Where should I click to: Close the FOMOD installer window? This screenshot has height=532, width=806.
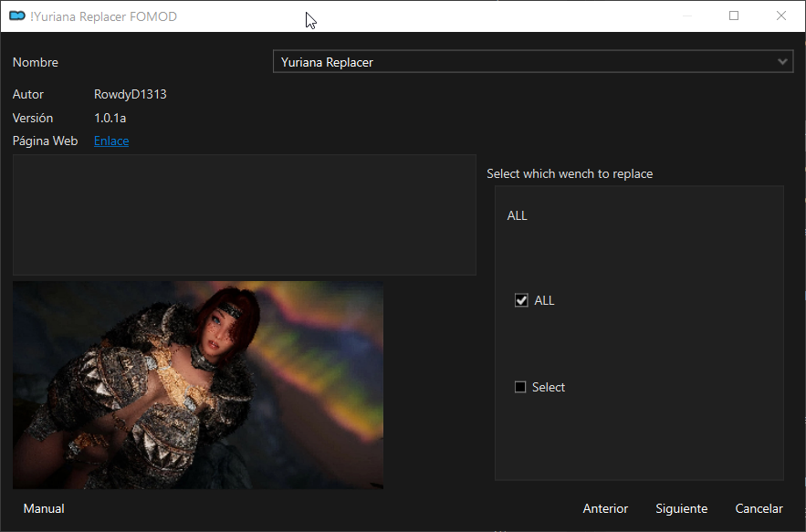tap(781, 16)
